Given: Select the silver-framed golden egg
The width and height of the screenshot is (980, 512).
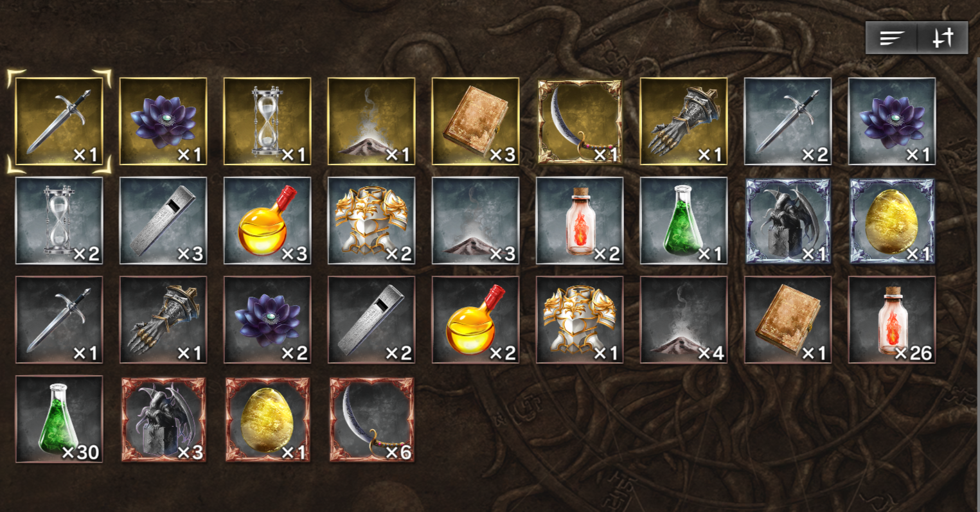Looking at the screenshot, I should tap(892, 220).
